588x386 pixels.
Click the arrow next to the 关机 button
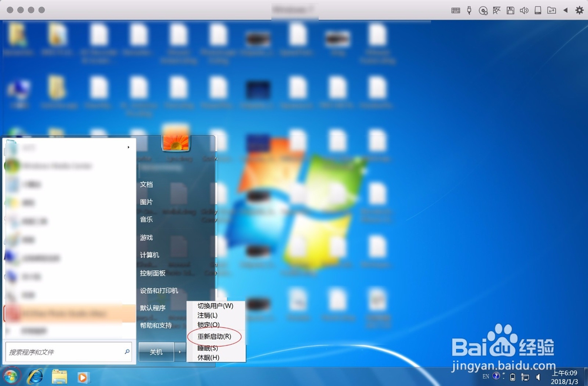pos(179,352)
